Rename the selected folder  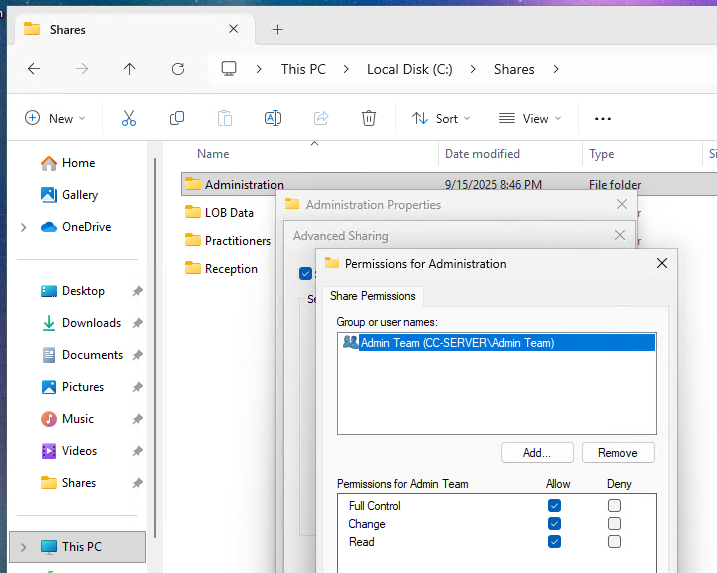[x=273, y=118]
